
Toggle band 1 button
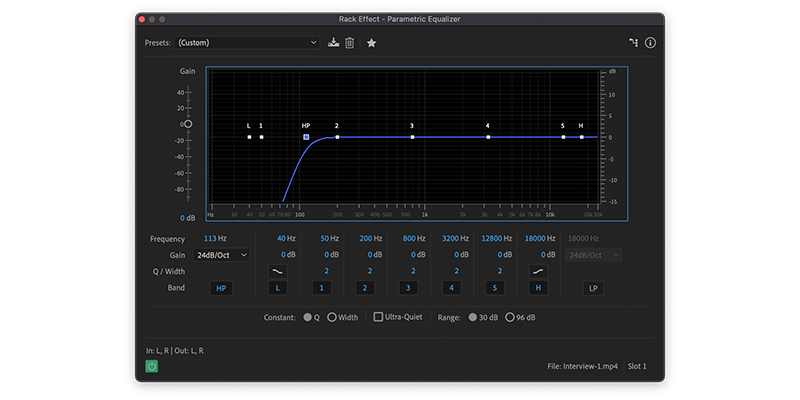pos(321,288)
